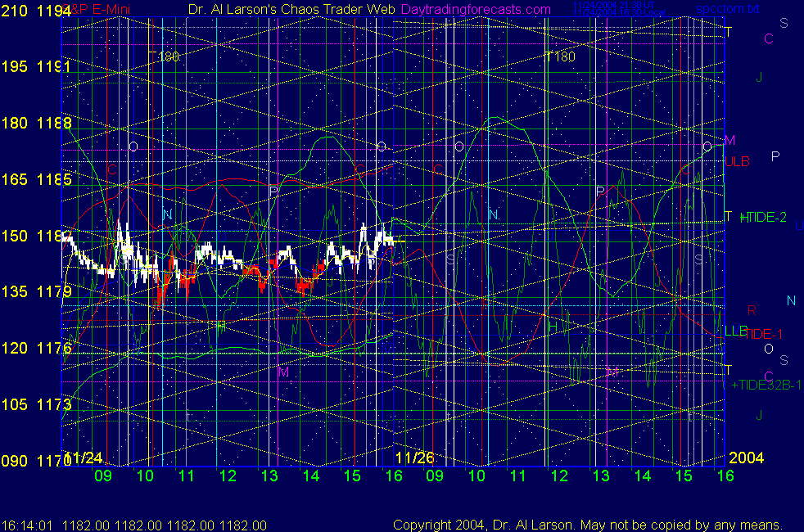This screenshot has height=532, width=804.
Task: Click the '11/26' date label on the chart
Action: pyautogui.click(x=415, y=458)
